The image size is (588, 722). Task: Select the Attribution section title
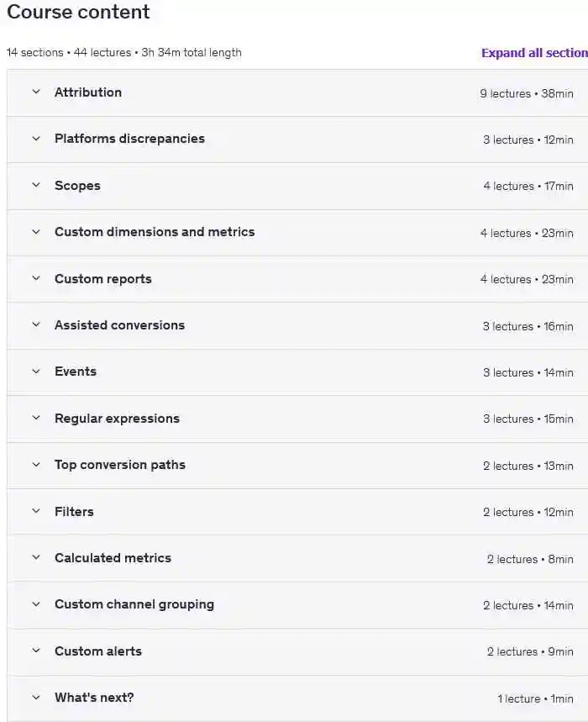(x=87, y=92)
